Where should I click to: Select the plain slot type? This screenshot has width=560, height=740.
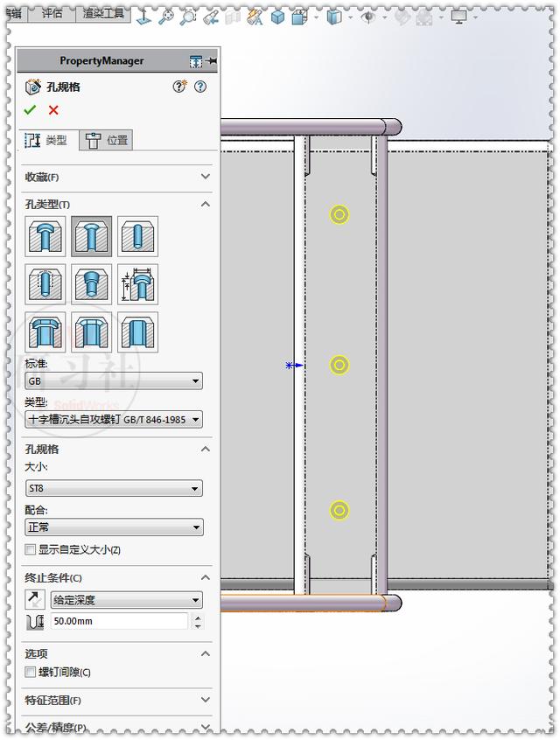137,332
